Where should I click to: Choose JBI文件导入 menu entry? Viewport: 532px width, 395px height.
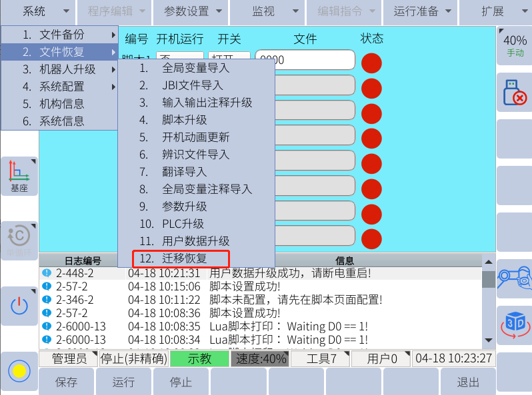[192, 85]
